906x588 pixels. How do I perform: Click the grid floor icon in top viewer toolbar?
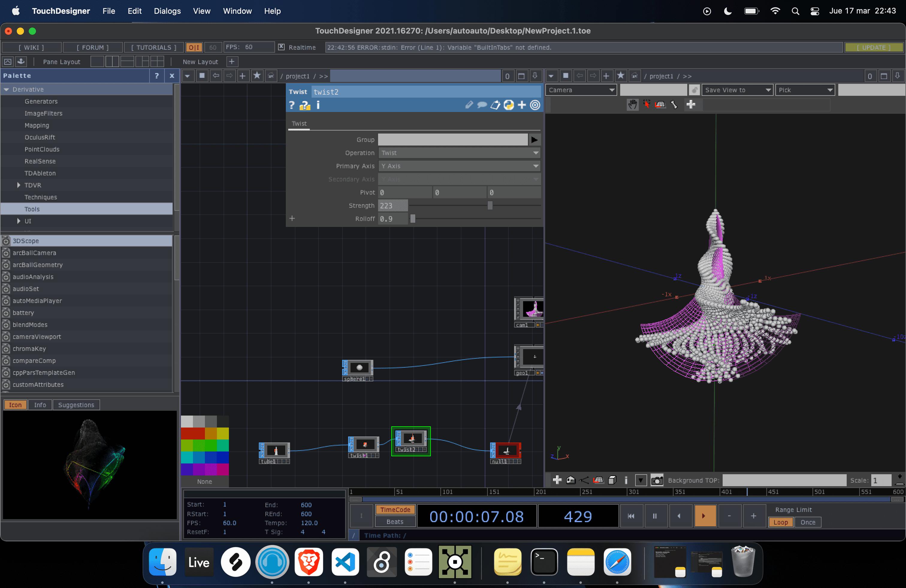point(660,104)
